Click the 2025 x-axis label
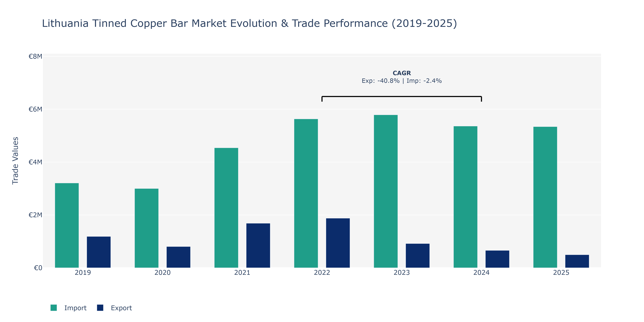The width and height of the screenshot is (644, 322). [561, 272]
